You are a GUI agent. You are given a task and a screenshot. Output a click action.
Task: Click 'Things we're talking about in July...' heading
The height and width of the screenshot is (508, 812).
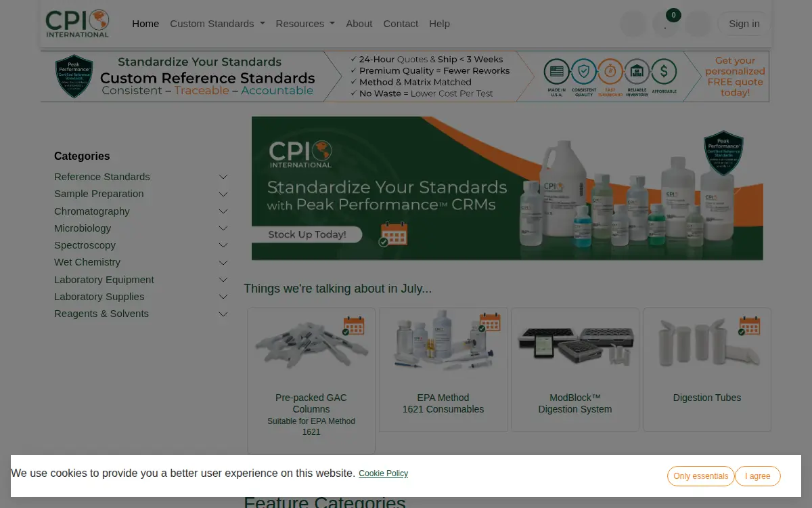tap(338, 289)
